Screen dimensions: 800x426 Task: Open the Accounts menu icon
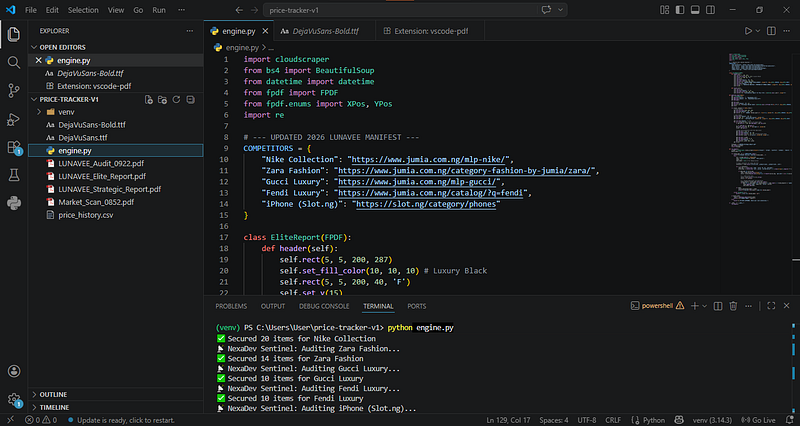pos(14,371)
